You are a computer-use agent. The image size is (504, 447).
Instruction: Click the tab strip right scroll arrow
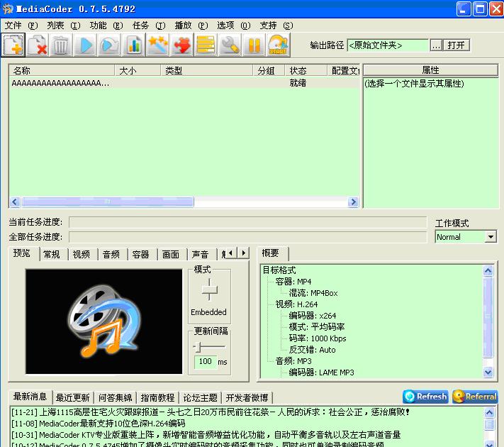coord(243,253)
